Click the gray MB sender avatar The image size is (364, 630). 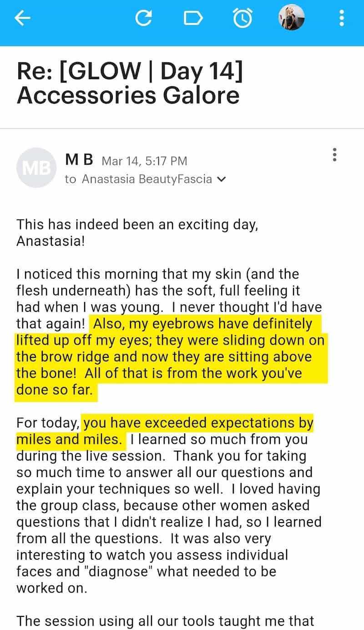click(x=36, y=168)
